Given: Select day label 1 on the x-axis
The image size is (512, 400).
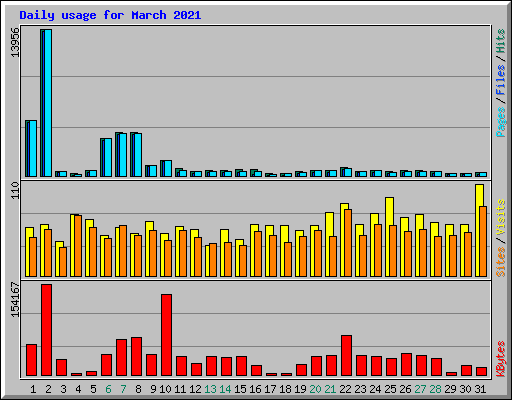Looking at the screenshot, I should click(x=33, y=389).
